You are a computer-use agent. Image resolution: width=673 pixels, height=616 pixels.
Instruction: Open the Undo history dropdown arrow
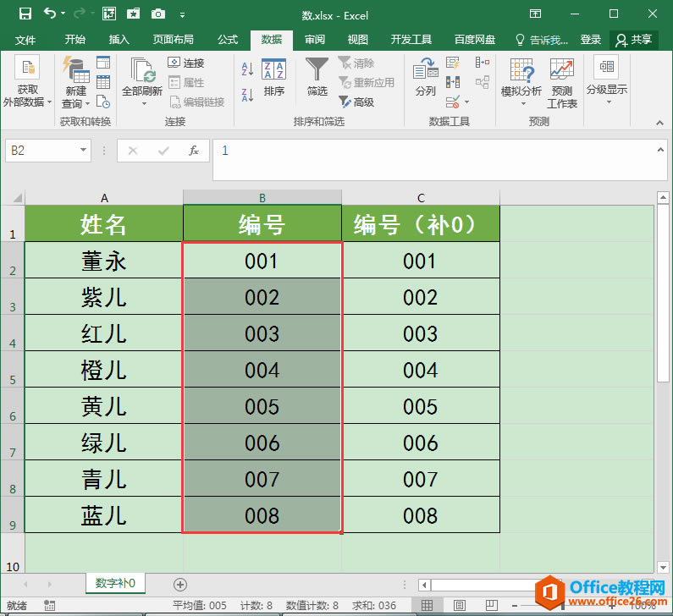pyautogui.click(x=63, y=14)
